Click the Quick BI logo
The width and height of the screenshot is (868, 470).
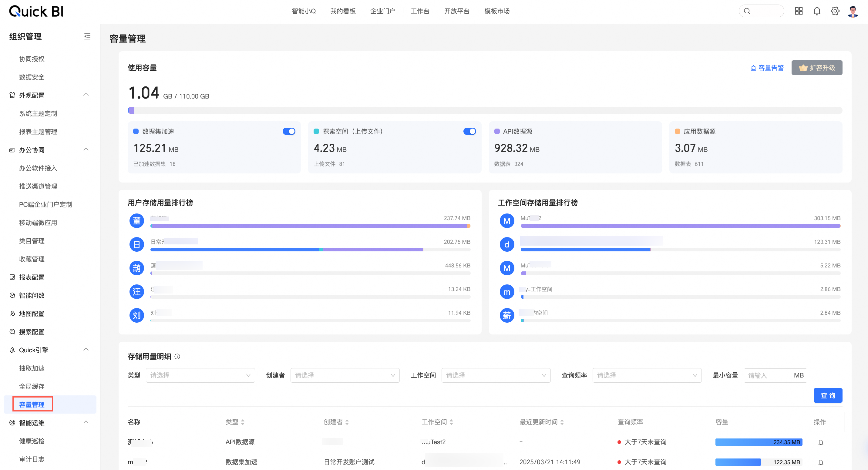coord(36,11)
